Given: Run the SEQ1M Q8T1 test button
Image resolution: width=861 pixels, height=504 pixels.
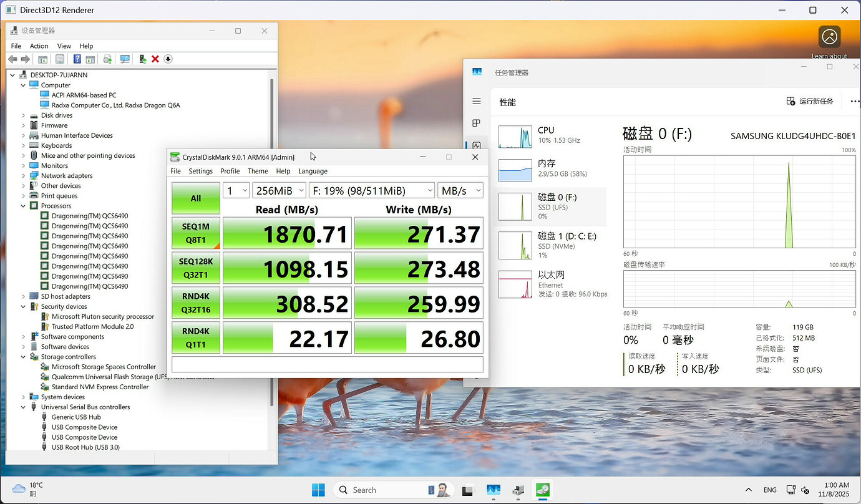Looking at the screenshot, I should (x=196, y=233).
